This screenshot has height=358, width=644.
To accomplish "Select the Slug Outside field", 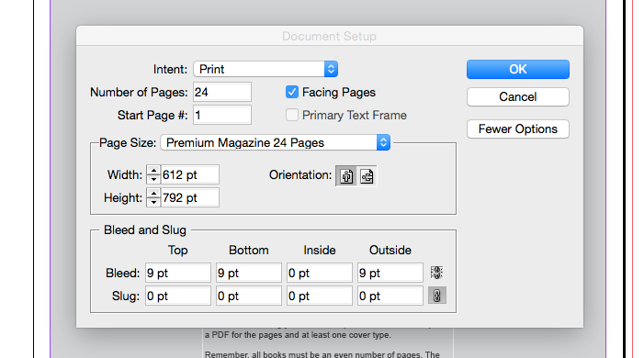I will [x=390, y=296].
